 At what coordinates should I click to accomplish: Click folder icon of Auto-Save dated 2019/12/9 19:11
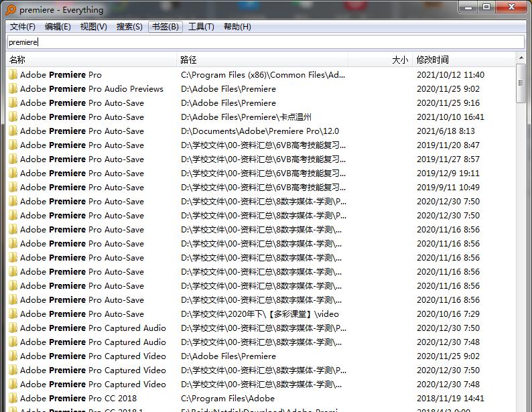13,174
